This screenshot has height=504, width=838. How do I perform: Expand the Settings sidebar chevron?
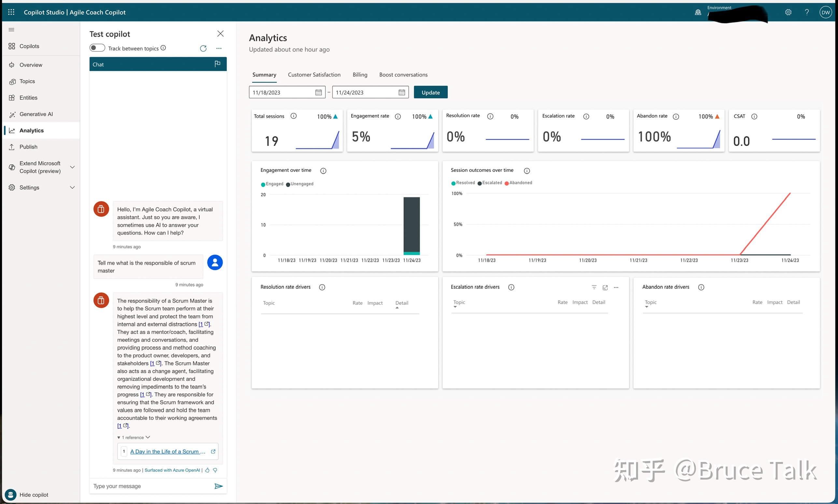72,188
